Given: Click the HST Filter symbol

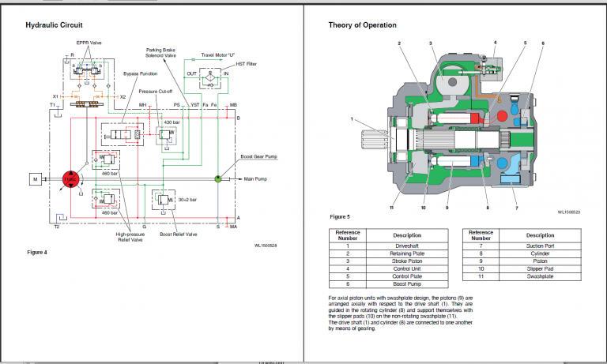Looking at the screenshot, I should click(x=210, y=79).
